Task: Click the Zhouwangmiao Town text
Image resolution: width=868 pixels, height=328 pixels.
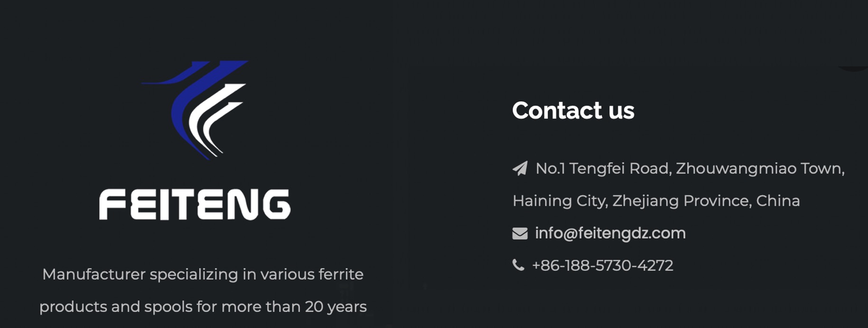Action: (x=760, y=169)
